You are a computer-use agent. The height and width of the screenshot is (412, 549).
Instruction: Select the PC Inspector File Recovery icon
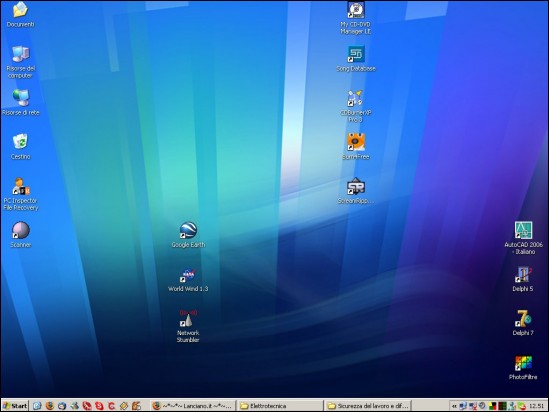(x=21, y=194)
